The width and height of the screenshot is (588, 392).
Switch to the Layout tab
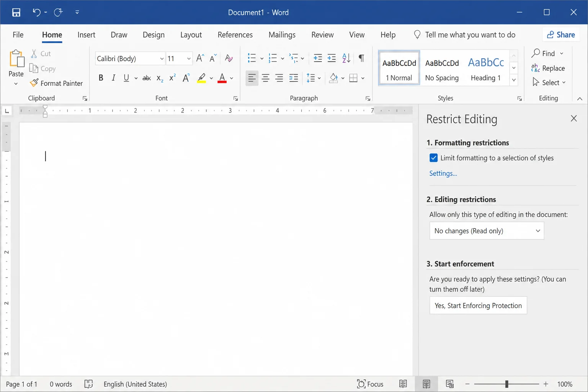pyautogui.click(x=191, y=35)
